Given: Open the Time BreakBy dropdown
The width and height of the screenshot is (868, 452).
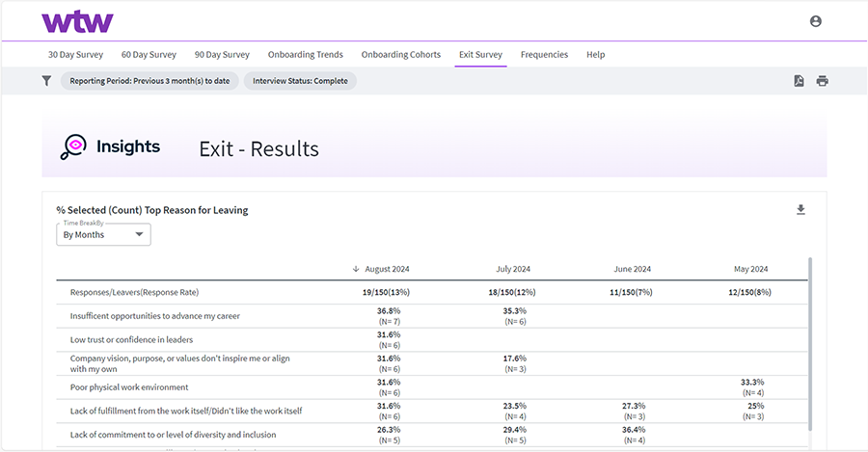Looking at the screenshot, I should pos(103,234).
